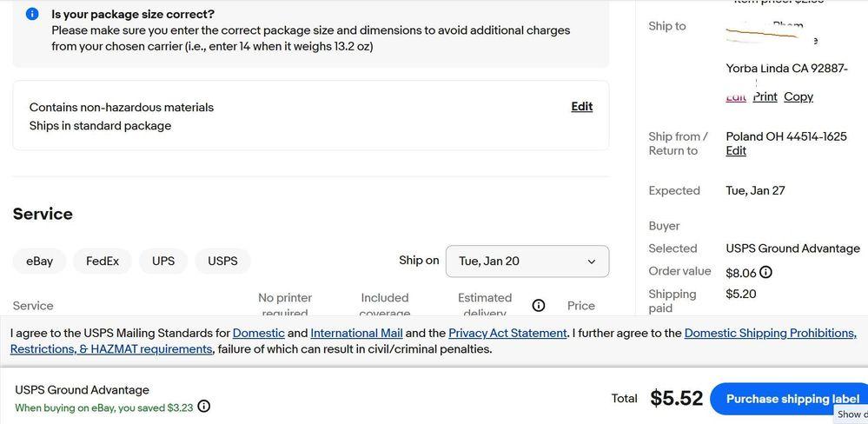
Task: Edit the Ship from / Return to address
Action: [736, 150]
